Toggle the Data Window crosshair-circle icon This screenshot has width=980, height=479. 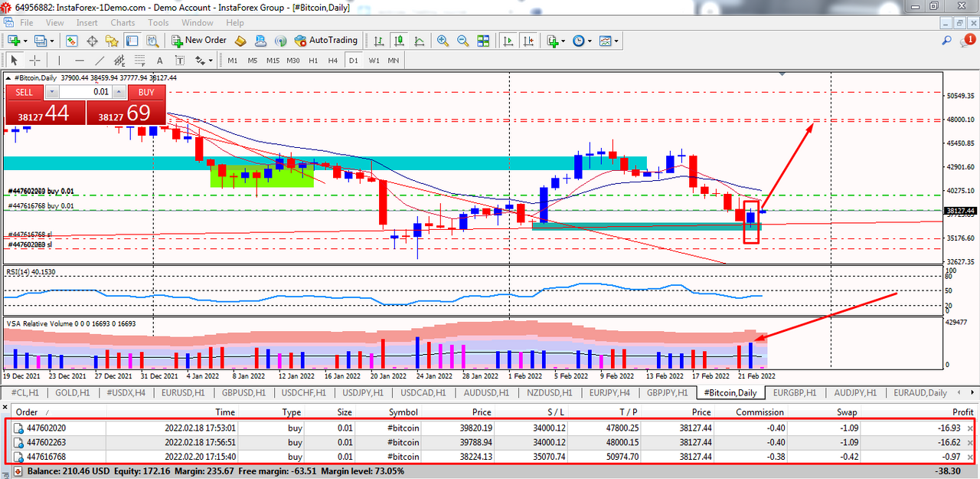[x=92, y=41]
